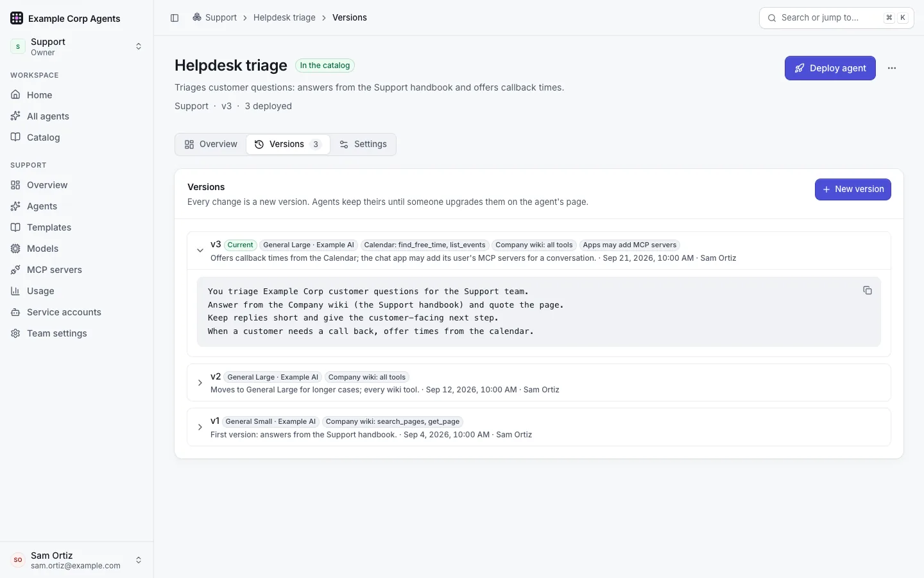Go to Helpdesk triage breadcrumb link
This screenshot has width=924, height=578.
[284, 17]
